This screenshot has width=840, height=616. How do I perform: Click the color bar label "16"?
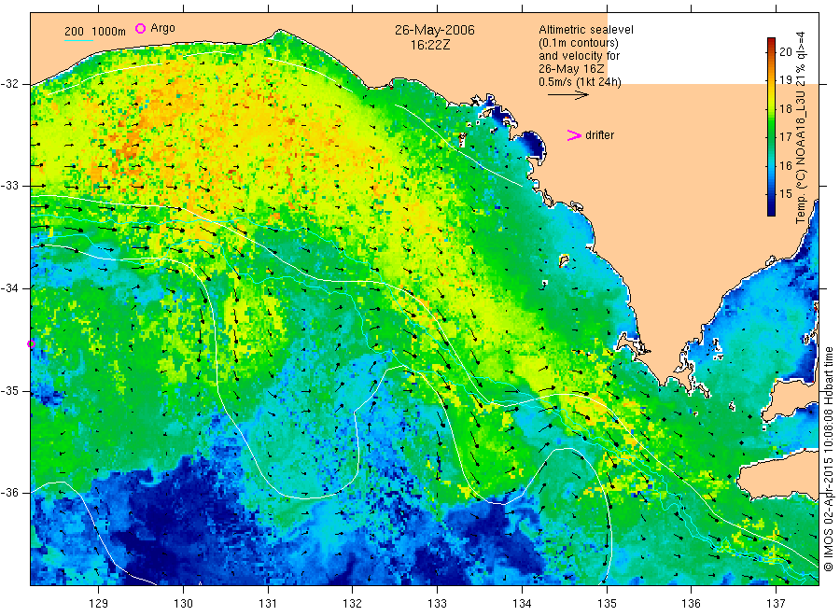click(x=785, y=166)
